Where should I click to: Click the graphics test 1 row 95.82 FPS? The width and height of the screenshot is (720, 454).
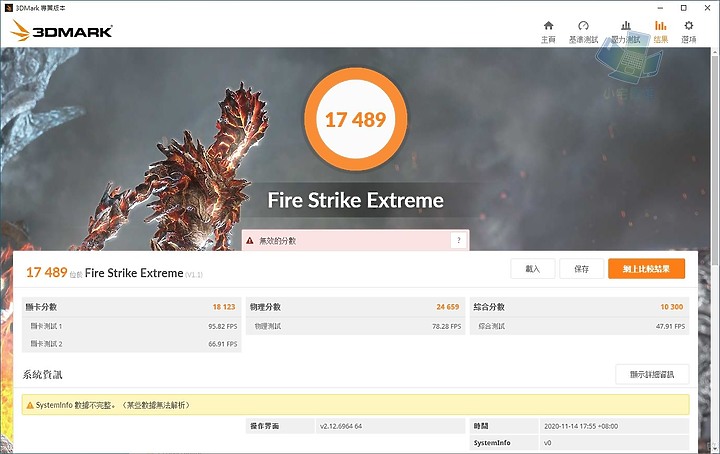coord(131,326)
